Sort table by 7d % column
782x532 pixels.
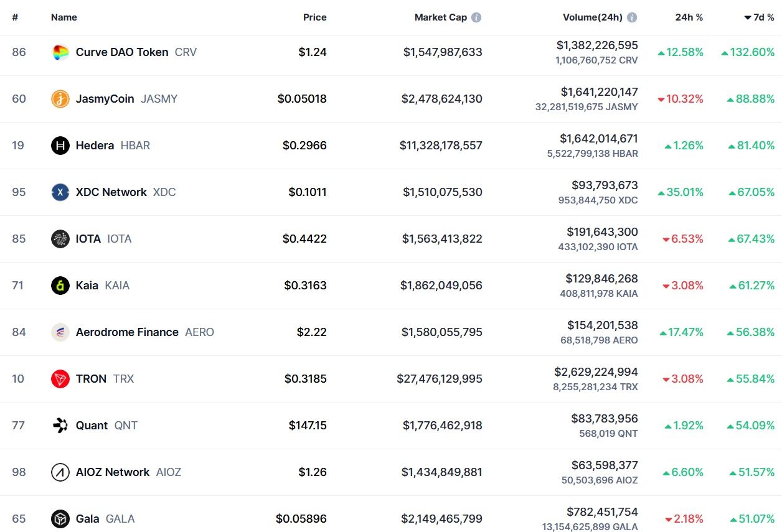pyautogui.click(x=759, y=17)
